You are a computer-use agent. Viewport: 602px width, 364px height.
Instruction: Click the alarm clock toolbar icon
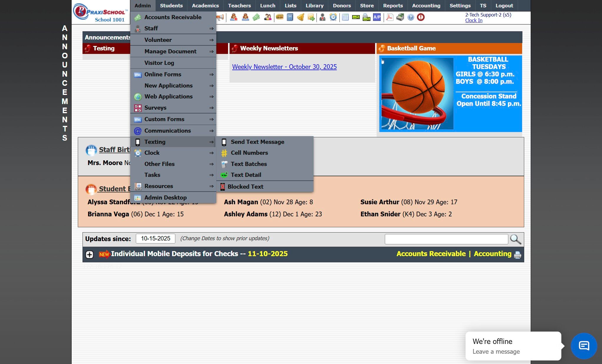click(333, 17)
